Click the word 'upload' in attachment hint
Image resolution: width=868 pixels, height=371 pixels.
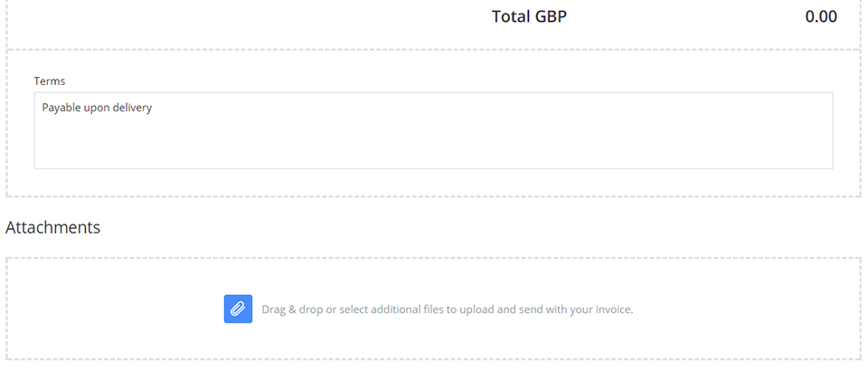click(476, 310)
